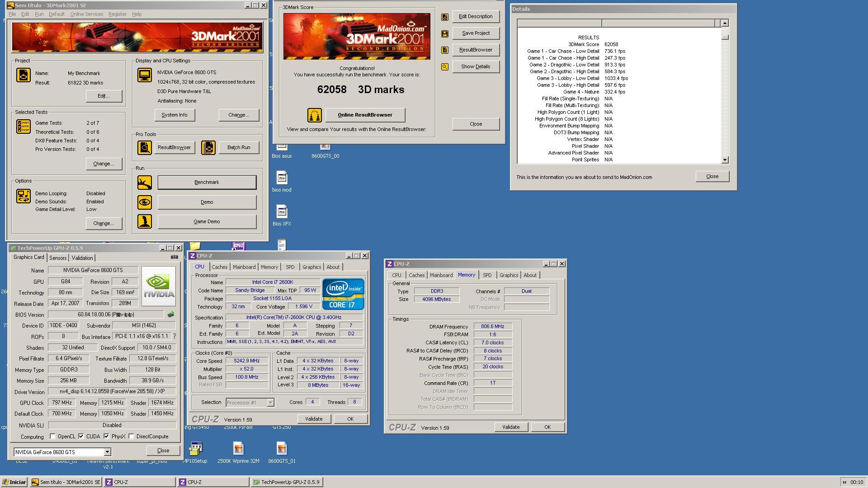Image resolution: width=868 pixels, height=488 pixels.
Task: Click the ResultBrowser magnifier icon in Pro Tools
Action: coord(145,148)
